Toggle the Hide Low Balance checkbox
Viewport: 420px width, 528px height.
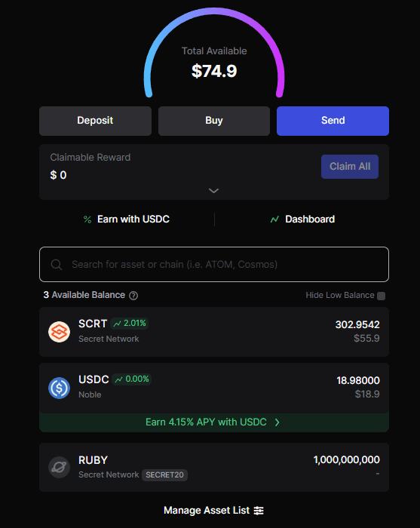click(x=381, y=296)
